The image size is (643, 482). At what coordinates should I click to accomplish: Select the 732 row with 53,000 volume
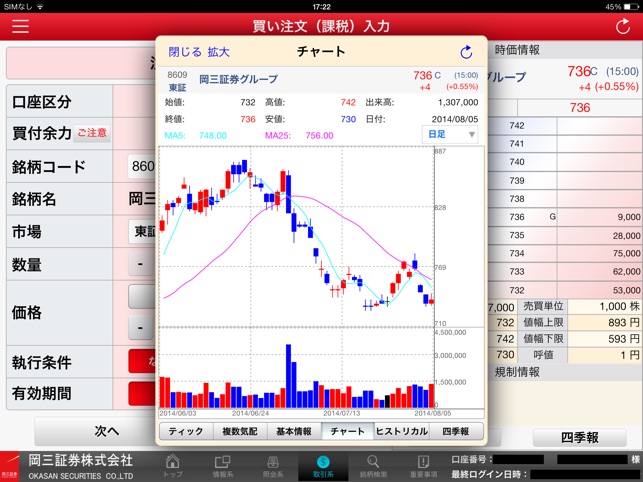pos(564,290)
